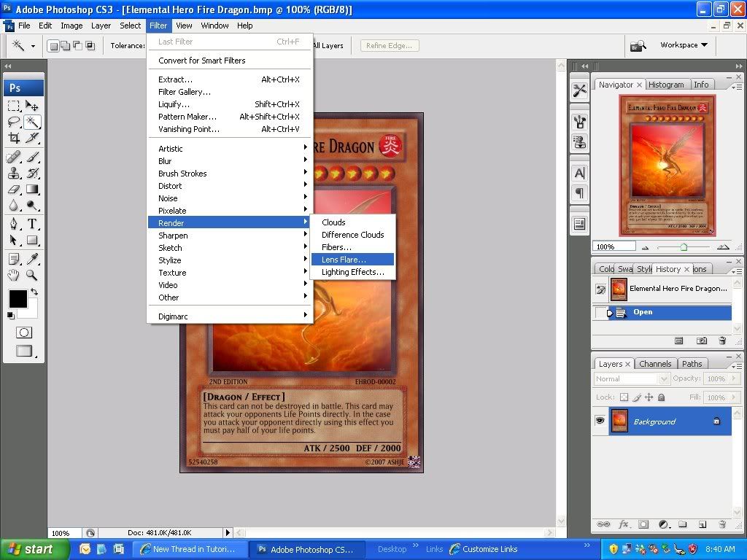Screen dimensions: 747x560
Task: Open Filter Gallery menu entry
Action: pos(185,92)
